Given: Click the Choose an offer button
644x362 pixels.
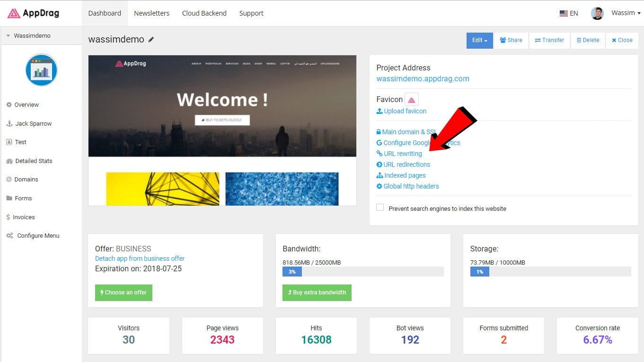Looking at the screenshot, I should 124,293.
